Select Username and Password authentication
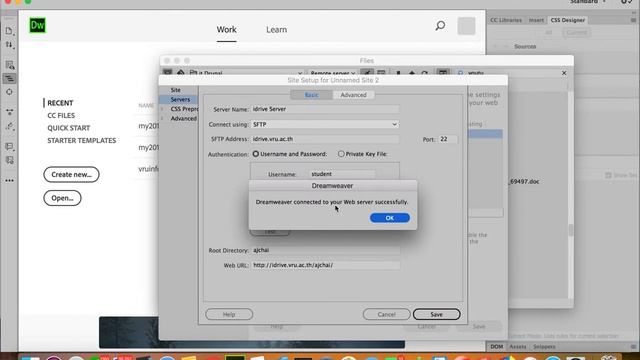The image size is (640, 360). click(x=256, y=154)
